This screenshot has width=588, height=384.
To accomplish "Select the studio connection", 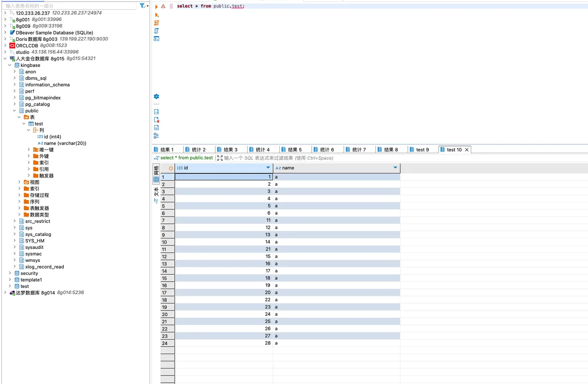I will coord(23,52).
